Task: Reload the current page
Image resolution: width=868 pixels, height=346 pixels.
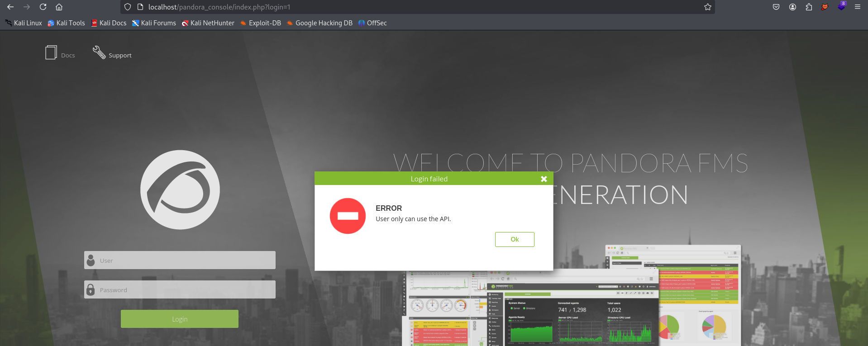Action: pos(43,7)
